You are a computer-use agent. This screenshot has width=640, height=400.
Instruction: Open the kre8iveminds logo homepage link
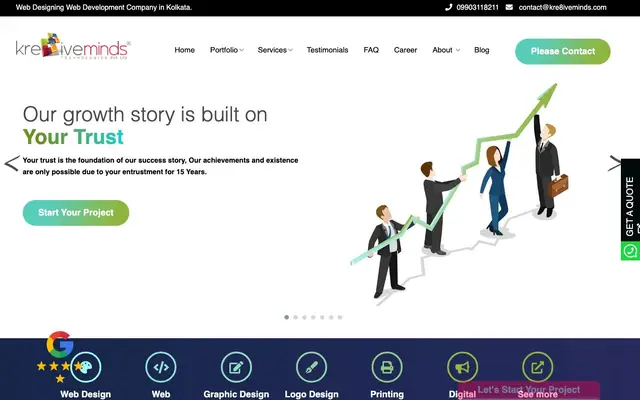[73, 47]
